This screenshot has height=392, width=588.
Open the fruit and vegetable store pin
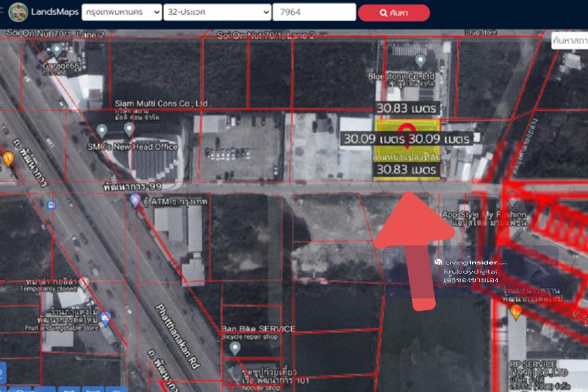(105, 318)
